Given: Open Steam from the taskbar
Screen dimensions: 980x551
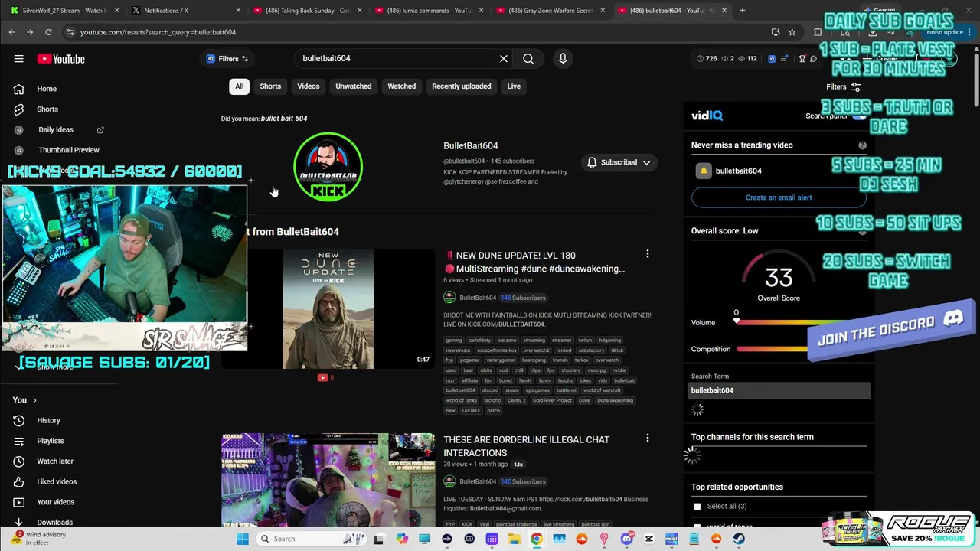Looking at the screenshot, I should (739, 539).
